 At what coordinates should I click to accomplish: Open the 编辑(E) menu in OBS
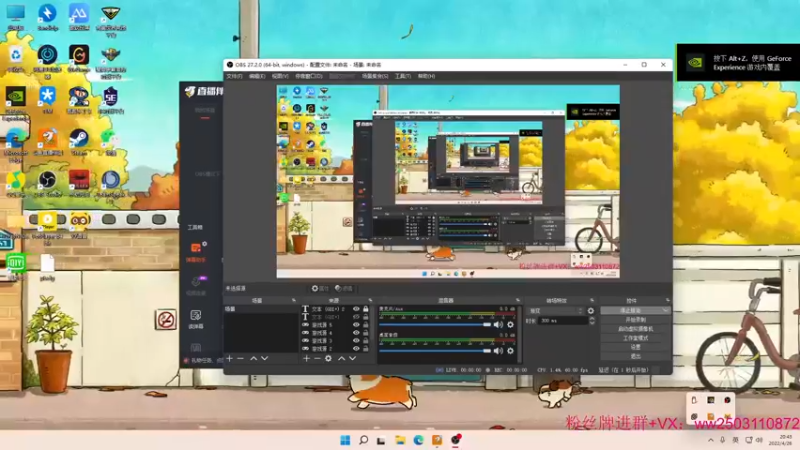[x=257, y=76]
